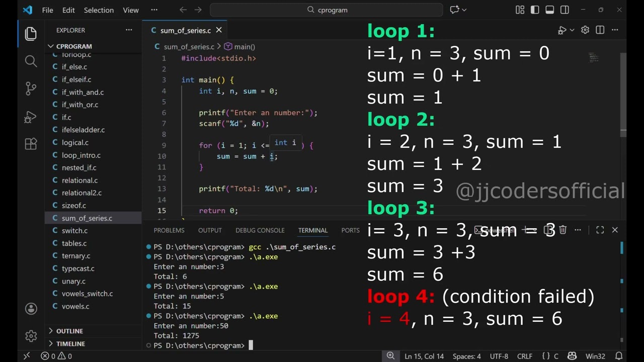644x362 pixels.
Task: Expand the TIMELINE section
Action: pos(93,343)
